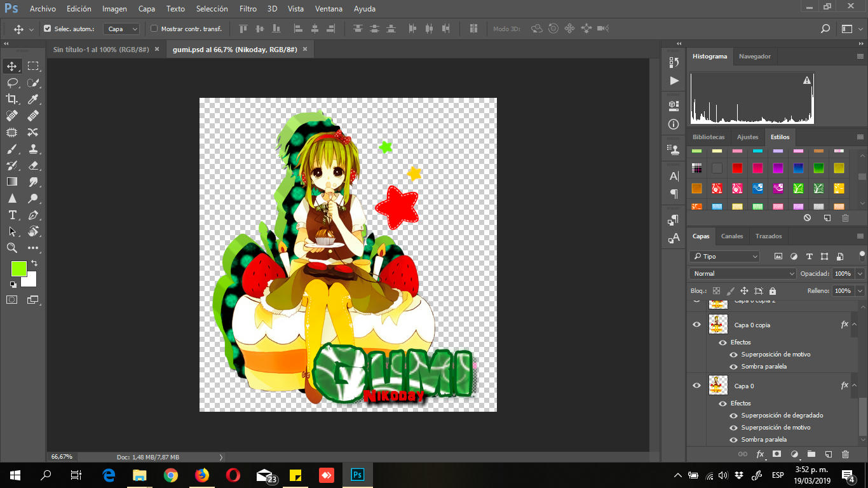Toggle the Selec. autom. checkbox

point(48,29)
